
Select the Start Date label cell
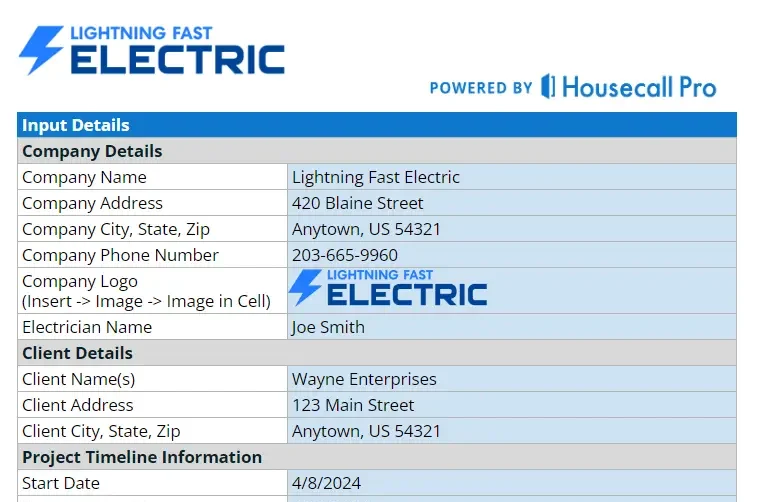pos(153,483)
